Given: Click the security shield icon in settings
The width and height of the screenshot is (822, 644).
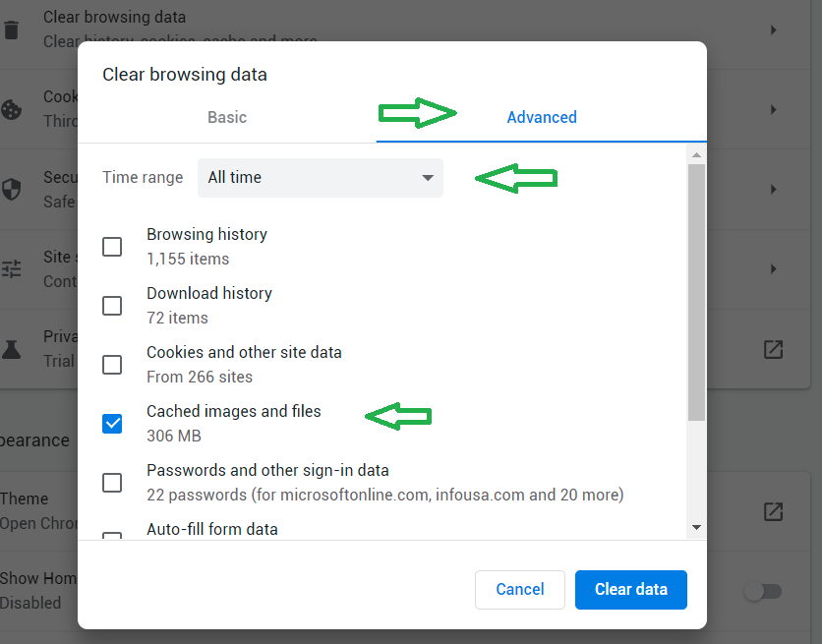Looking at the screenshot, I should click(11, 189).
